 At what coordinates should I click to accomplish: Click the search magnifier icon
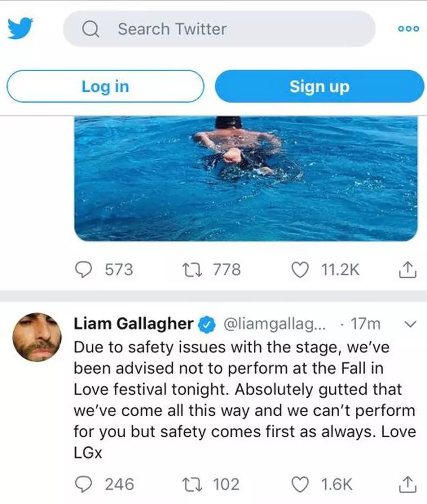click(90, 28)
